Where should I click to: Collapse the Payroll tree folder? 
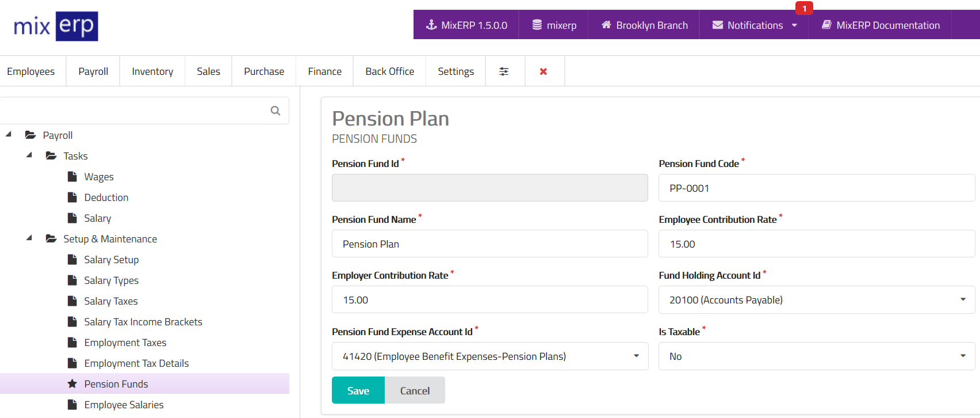(x=9, y=135)
